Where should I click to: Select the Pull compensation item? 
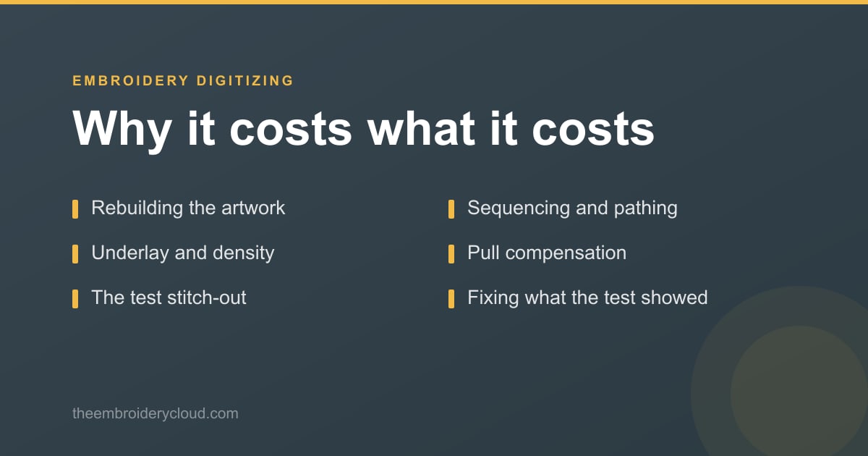point(547,253)
